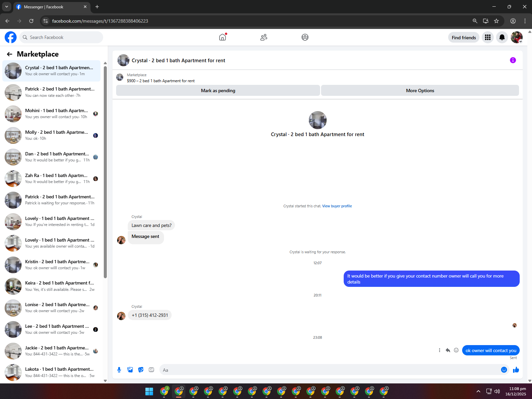Open the Lee 2 bed 1 bath conversation
Viewport: 532px width, 399px height.
52,329
